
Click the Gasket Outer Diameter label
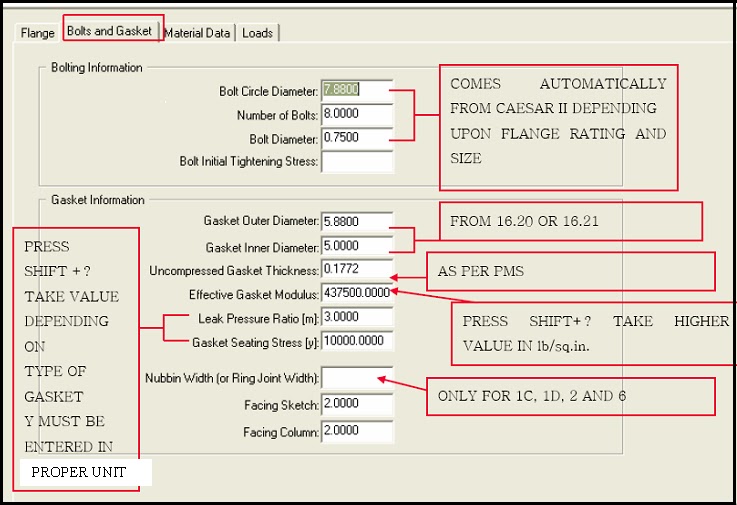pos(261,221)
